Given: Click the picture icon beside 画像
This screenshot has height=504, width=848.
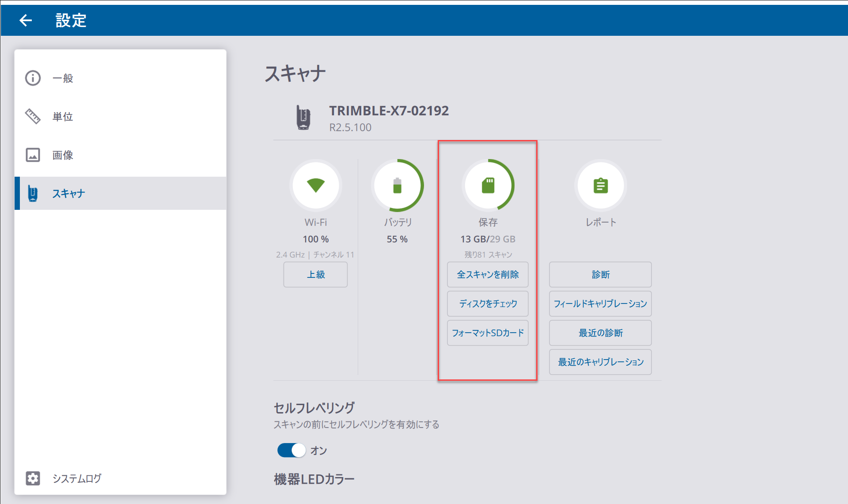Looking at the screenshot, I should point(33,155).
